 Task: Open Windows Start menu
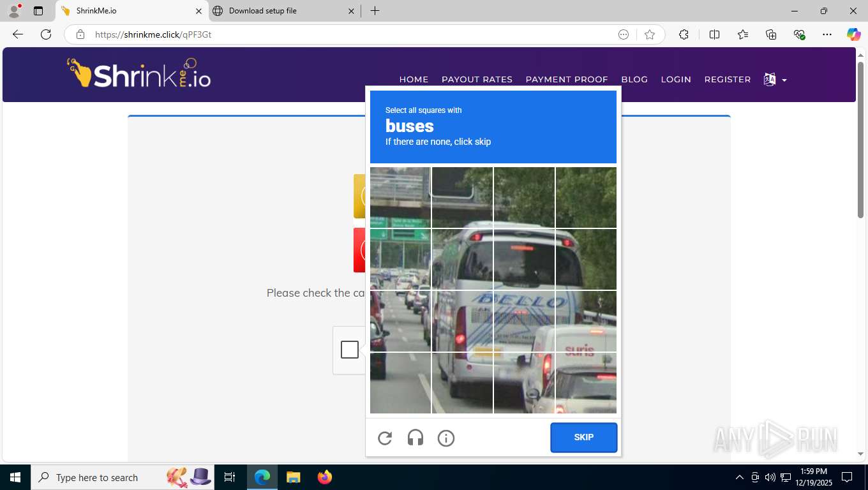(15, 477)
